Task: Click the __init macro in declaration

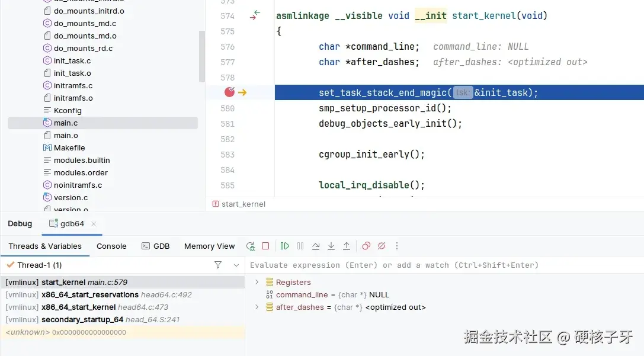Action: (x=431, y=15)
